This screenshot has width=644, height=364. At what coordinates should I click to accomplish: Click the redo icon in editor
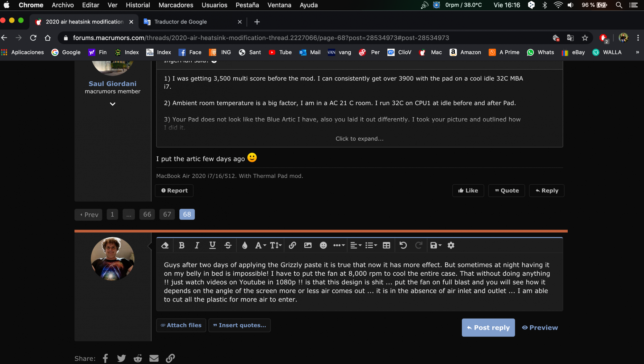coord(419,245)
